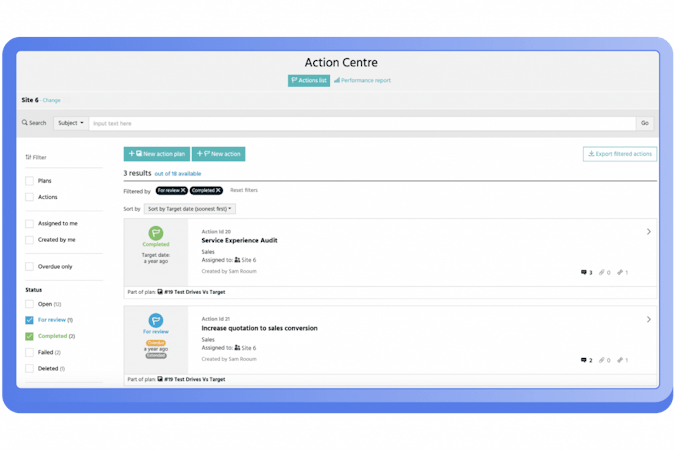
Task: Enable Created by me filter
Action: pos(29,240)
